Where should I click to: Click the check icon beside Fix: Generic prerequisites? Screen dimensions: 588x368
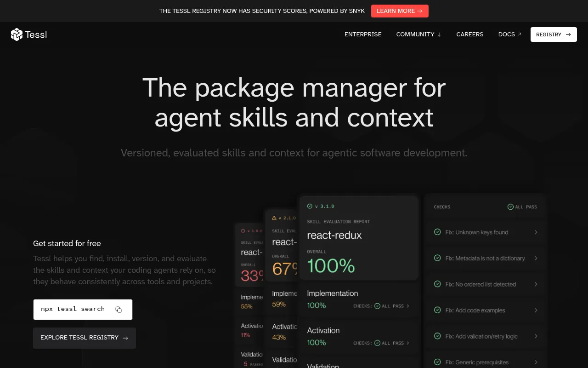pos(437,362)
